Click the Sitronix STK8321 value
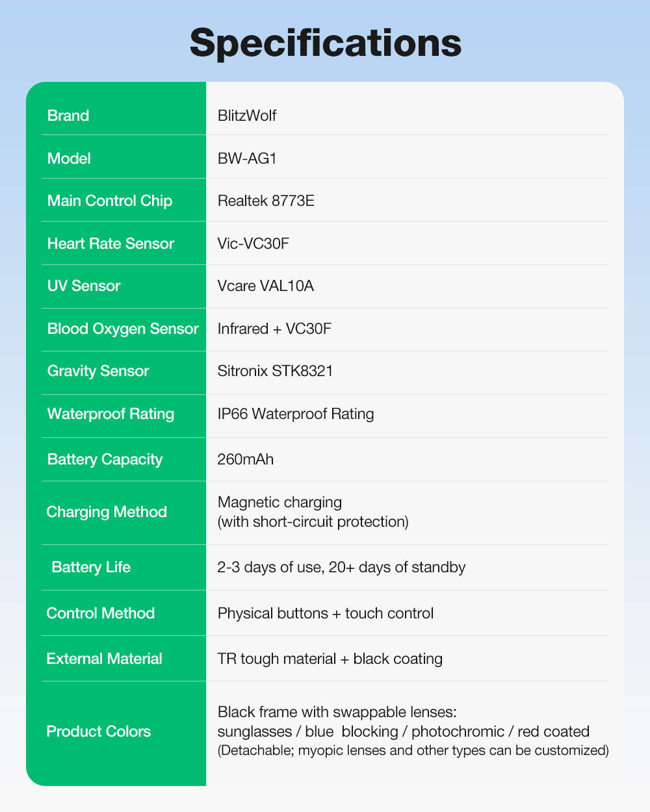650x812 pixels. click(x=275, y=371)
